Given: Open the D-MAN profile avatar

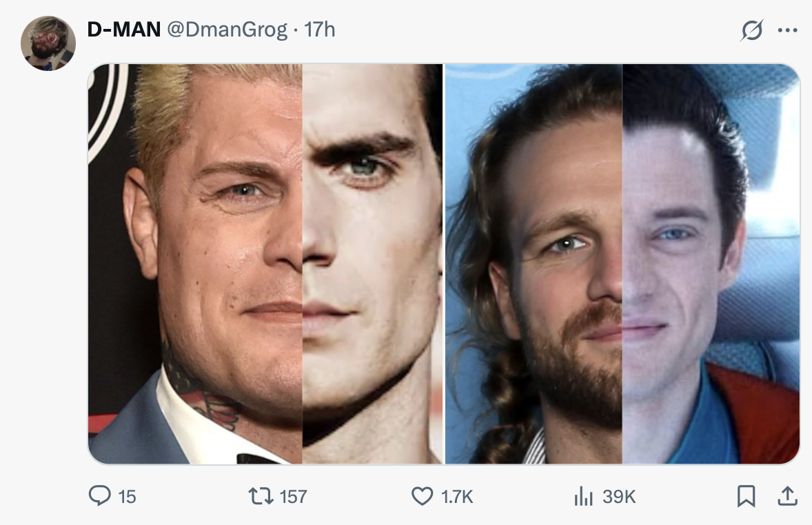Looking at the screenshot, I should 48,43.
